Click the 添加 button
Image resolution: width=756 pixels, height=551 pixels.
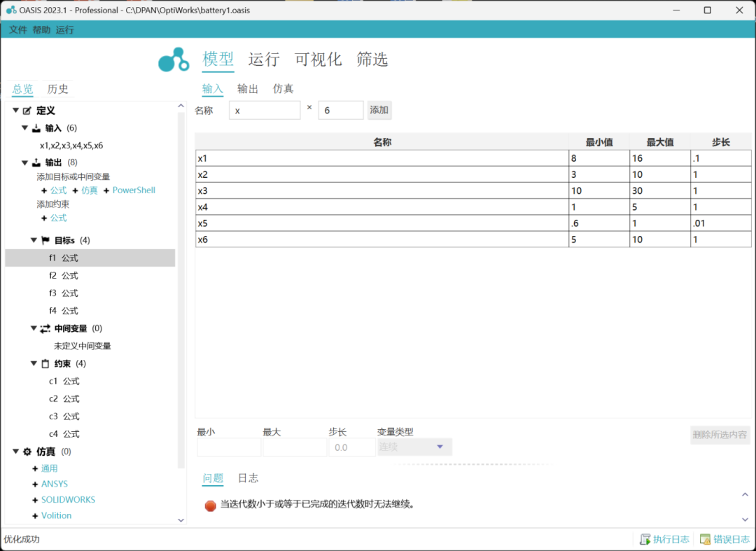pos(379,110)
